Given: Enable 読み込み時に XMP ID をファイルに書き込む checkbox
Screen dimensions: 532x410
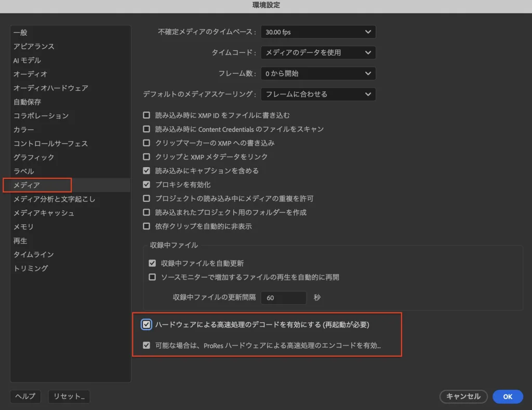Looking at the screenshot, I should (147, 115).
